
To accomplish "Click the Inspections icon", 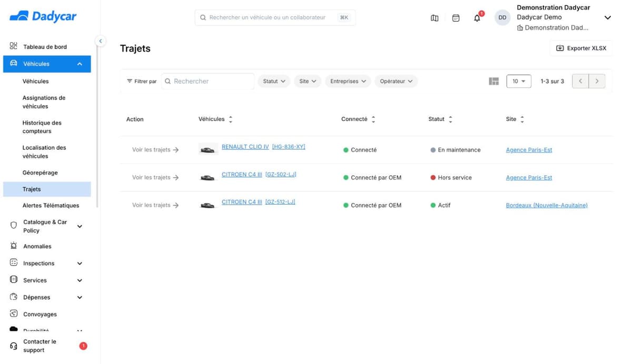I will click(x=14, y=262).
